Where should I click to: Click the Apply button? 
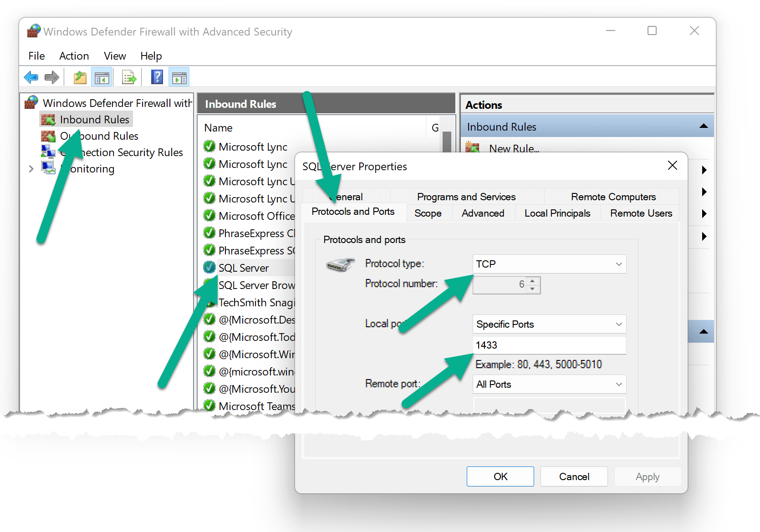click(x=647, y=476)
